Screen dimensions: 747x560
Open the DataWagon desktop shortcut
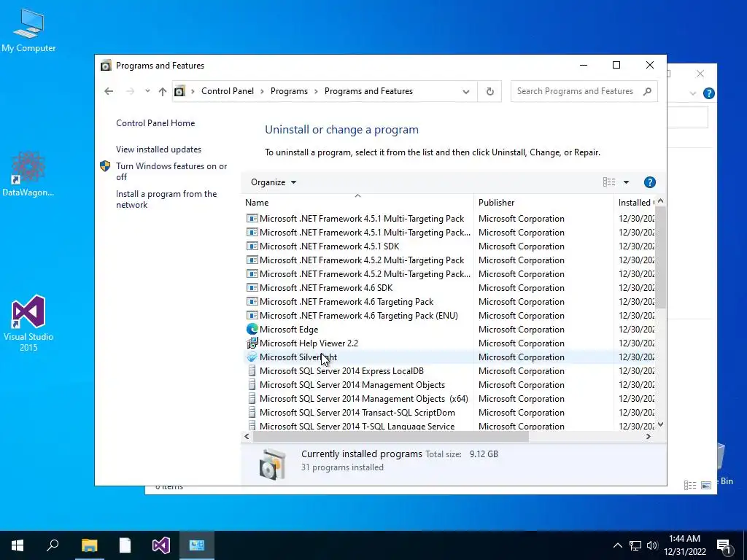pos(28,174)
